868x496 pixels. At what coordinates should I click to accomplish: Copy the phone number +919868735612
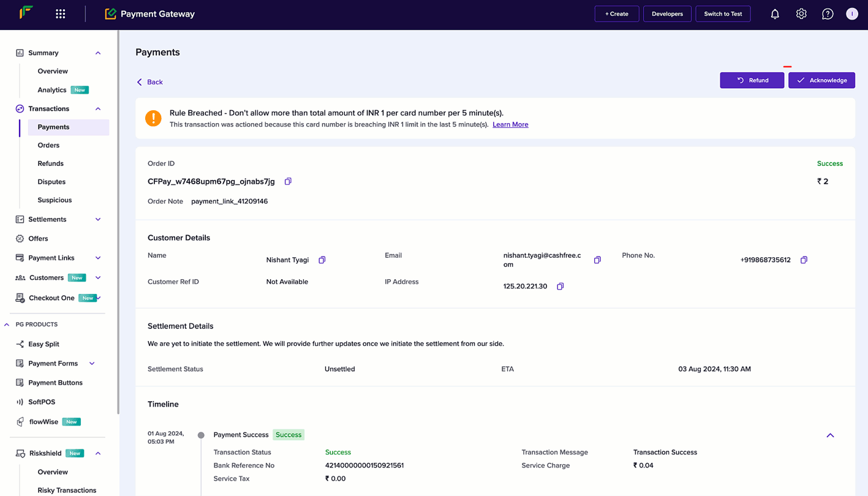click(804, 260)
